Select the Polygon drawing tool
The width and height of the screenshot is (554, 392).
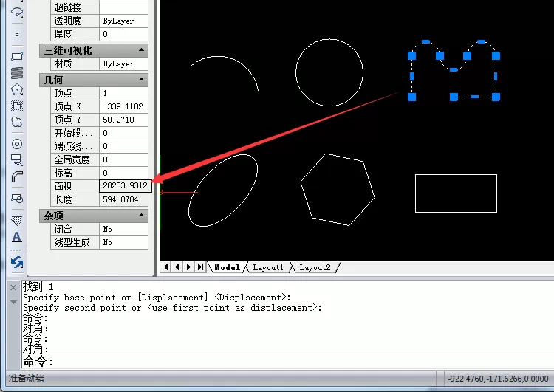point(17,90)
